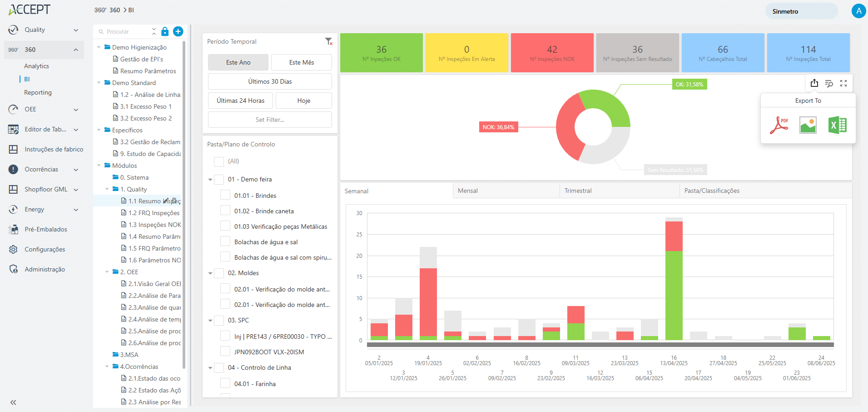The height and width of the screenshot is (412, 868).
Task: Expand the chart to full screen
Action: point(844,83)
